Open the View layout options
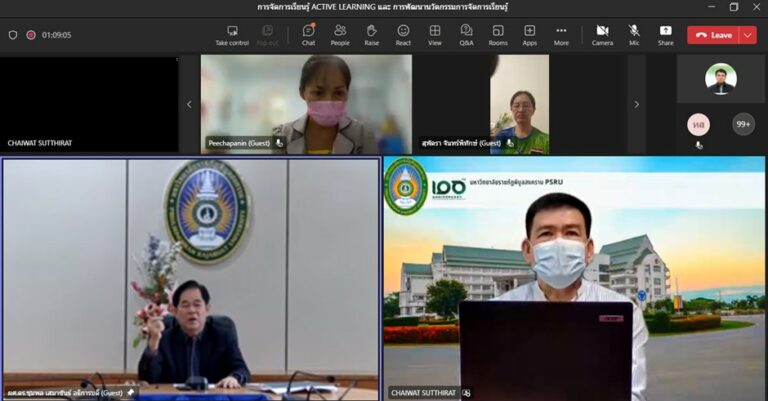The image size is (768, 401). (434, 35)
